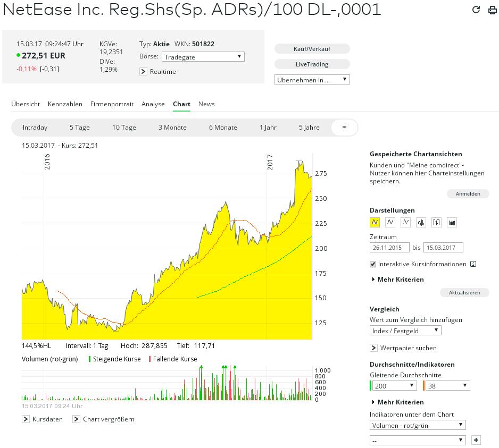Viewport: 499px width, 448px height.
Task: Click the refresh page icon
Action: [x=476, y=10]
